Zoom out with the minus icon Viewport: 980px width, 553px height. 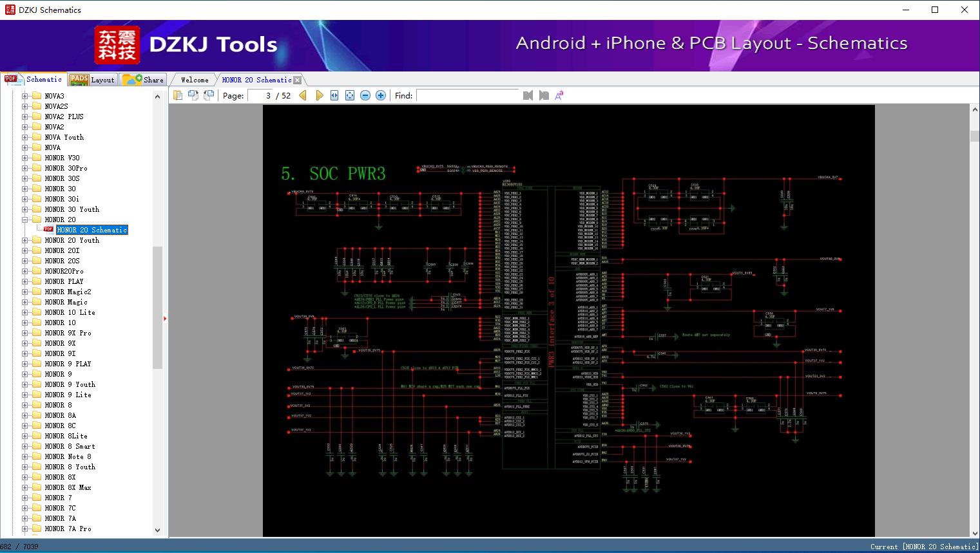tap(365, 95)
